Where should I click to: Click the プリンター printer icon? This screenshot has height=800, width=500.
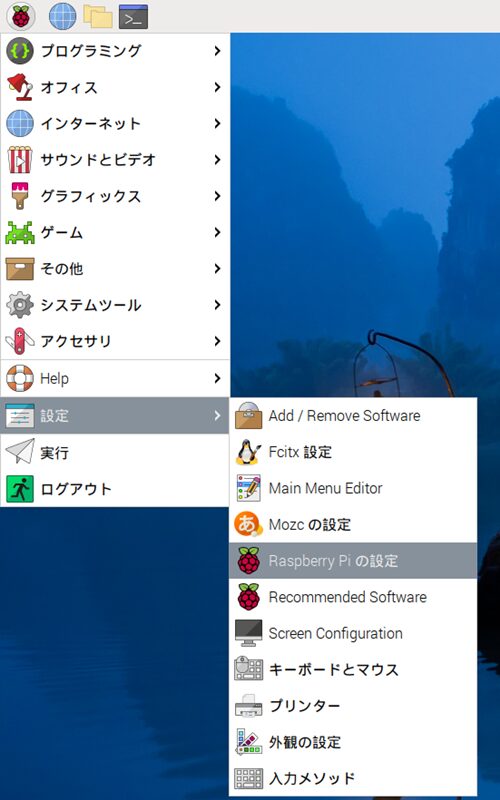click(248, 706)
